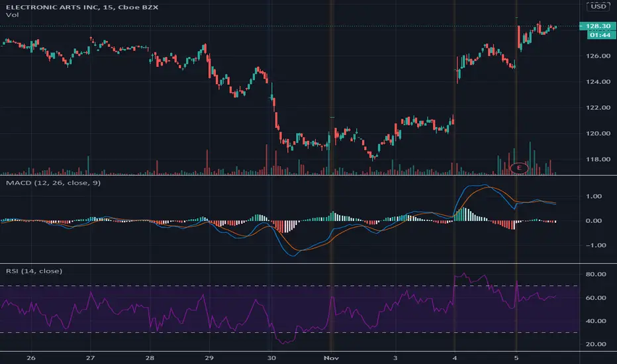Screen dimensions: 617x364
Task: Click the date label 5 on time axis
Action: (x=516, y=358)
